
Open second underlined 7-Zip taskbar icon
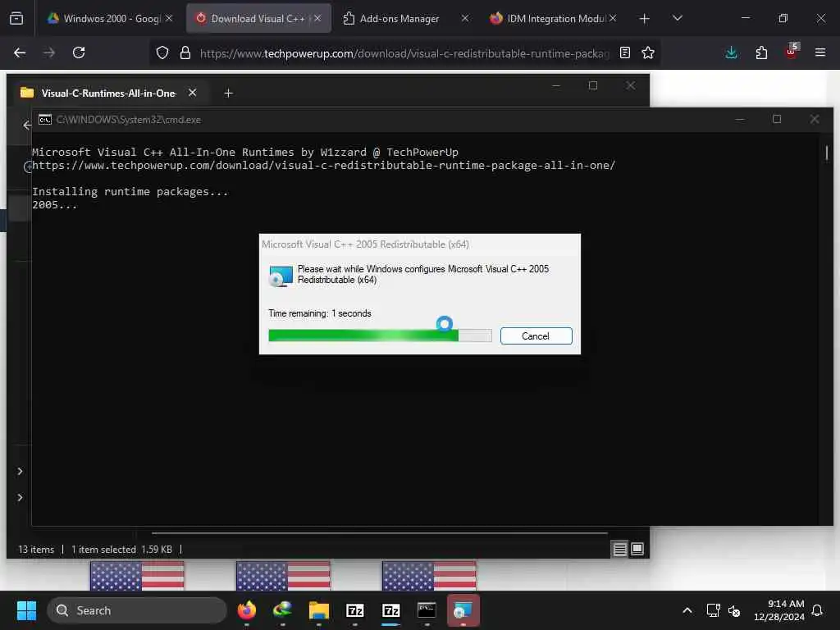[391, 610]
